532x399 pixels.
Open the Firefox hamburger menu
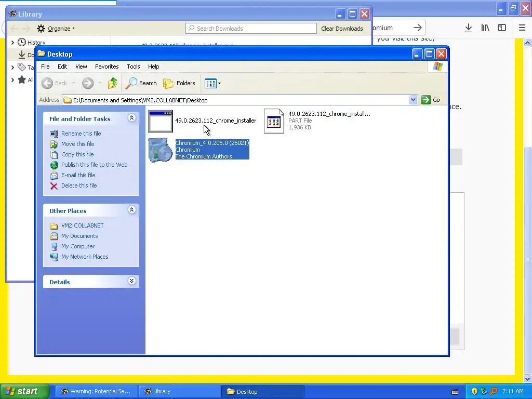(522, 28)
